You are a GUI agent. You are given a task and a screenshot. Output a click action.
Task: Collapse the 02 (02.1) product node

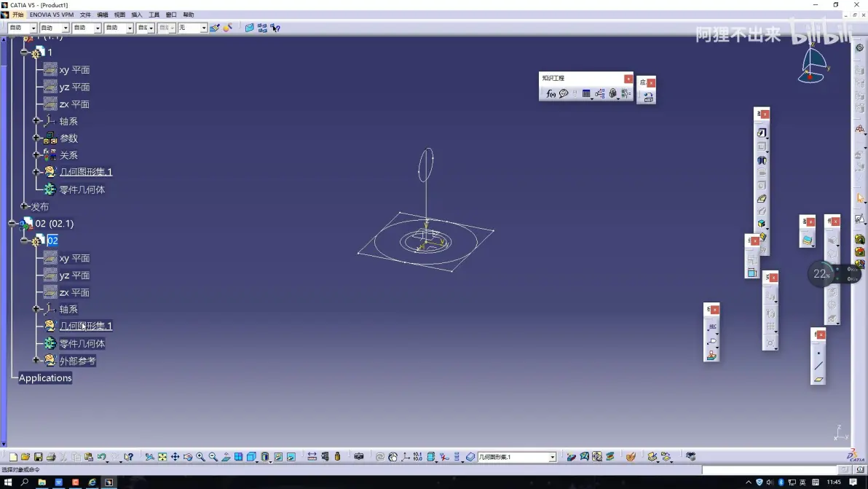click(12, 223)
